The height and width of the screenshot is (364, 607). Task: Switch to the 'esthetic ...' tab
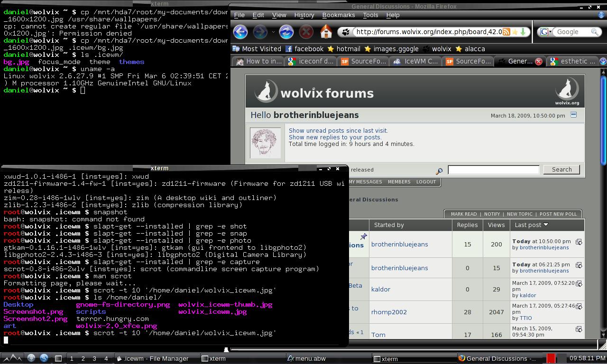pos(572,61)
